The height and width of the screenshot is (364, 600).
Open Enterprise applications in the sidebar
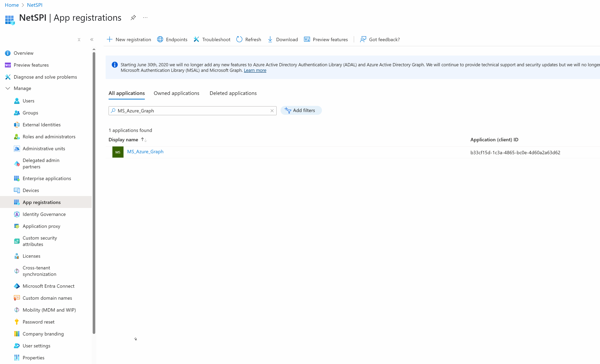click(47, 179)
